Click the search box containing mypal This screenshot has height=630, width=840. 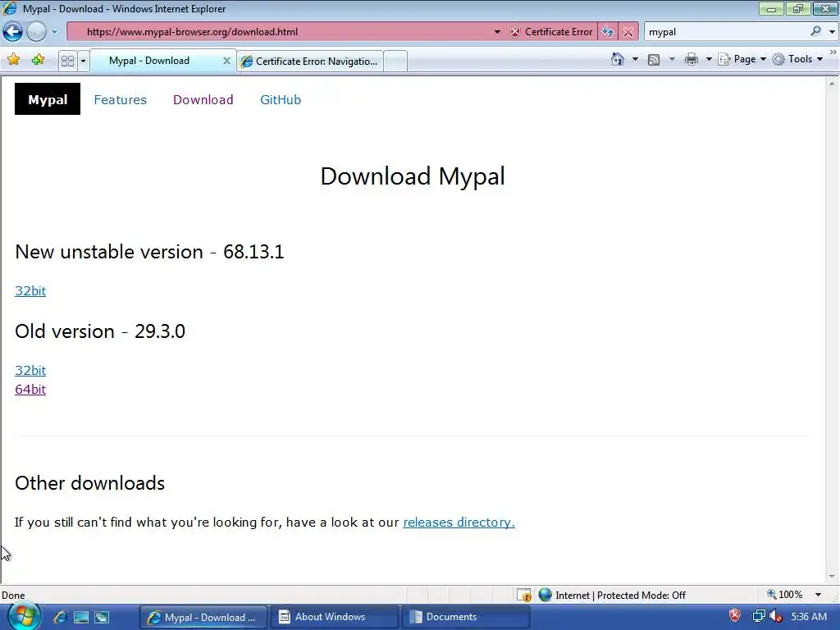pyautogui.click(x=726, y=32)
